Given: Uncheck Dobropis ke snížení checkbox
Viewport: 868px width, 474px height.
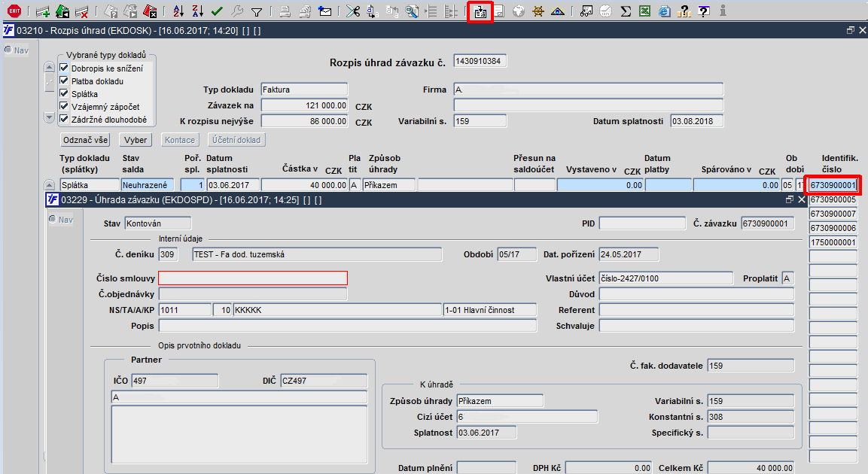Looking at the screenshot, I should (64, 68).
